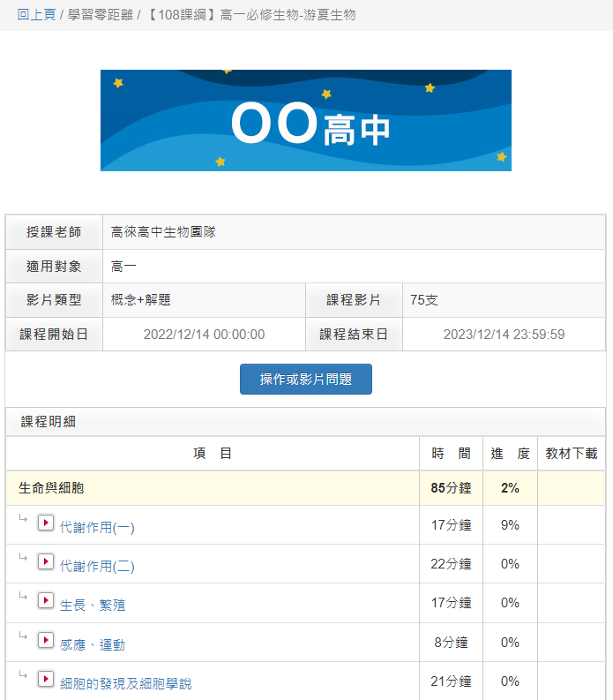Click play icon beside 代謝作用(二)
Screen dimensions: 613x700
(x=46, y=561)
